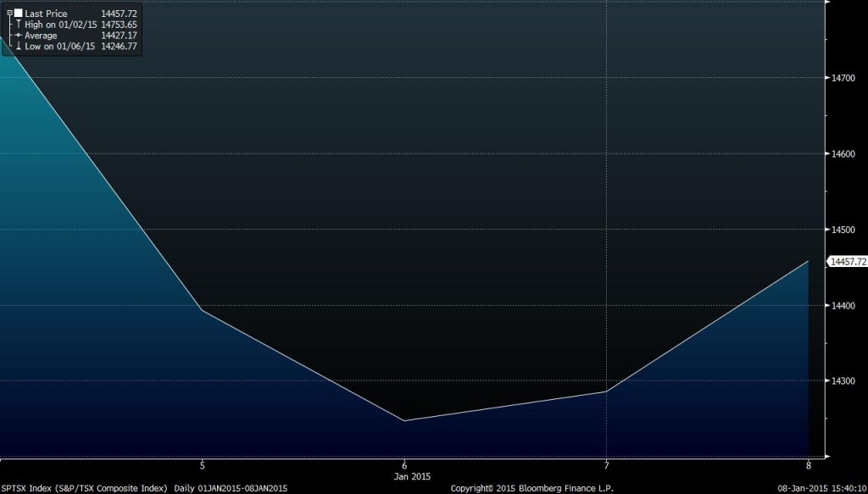
Task: Select Low on 01/06/15 legend entry
Action: tap(59, 46)
